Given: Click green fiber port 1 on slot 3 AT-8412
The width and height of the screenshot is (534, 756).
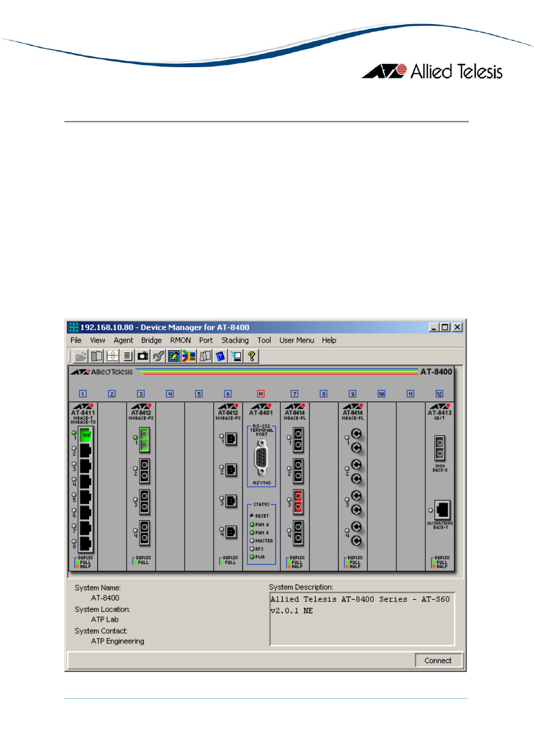Looking at the screenshot, I should [144, 440].
